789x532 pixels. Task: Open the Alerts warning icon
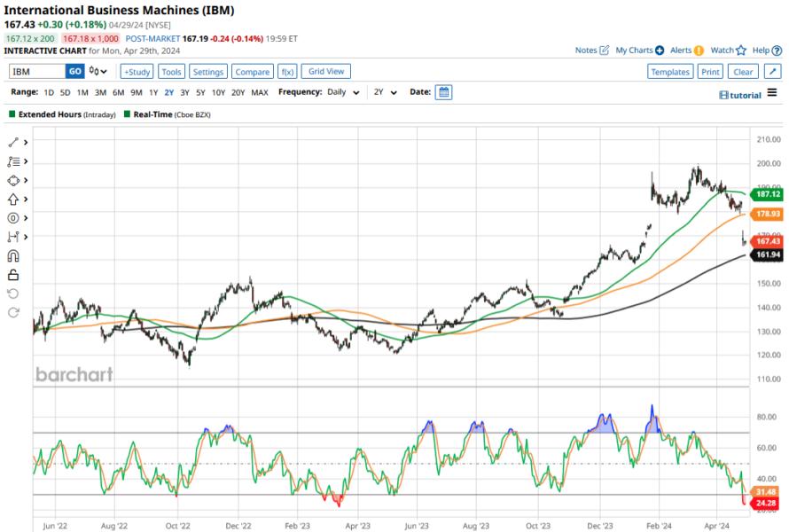[x=699, y=51]
